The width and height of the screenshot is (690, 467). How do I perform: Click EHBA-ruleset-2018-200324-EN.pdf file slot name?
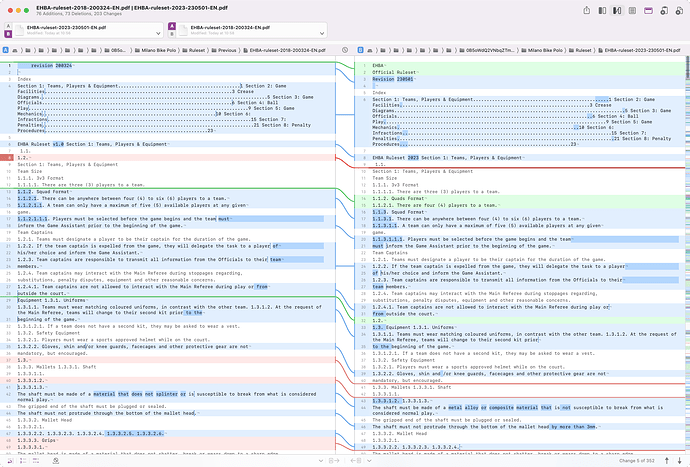(230, 27)
